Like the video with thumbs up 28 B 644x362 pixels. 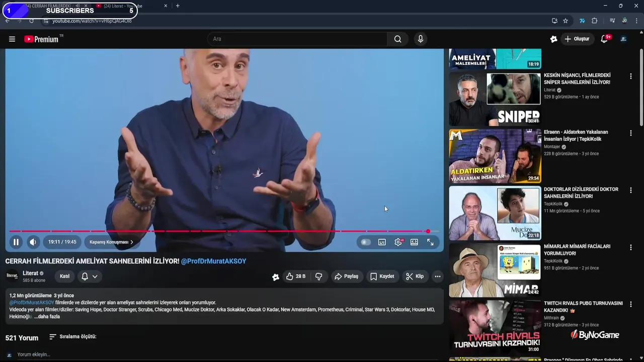(x=296, y=276)
